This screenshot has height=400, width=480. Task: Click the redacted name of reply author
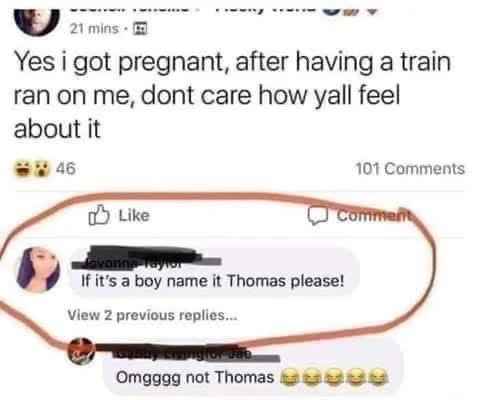click(190, 353)
